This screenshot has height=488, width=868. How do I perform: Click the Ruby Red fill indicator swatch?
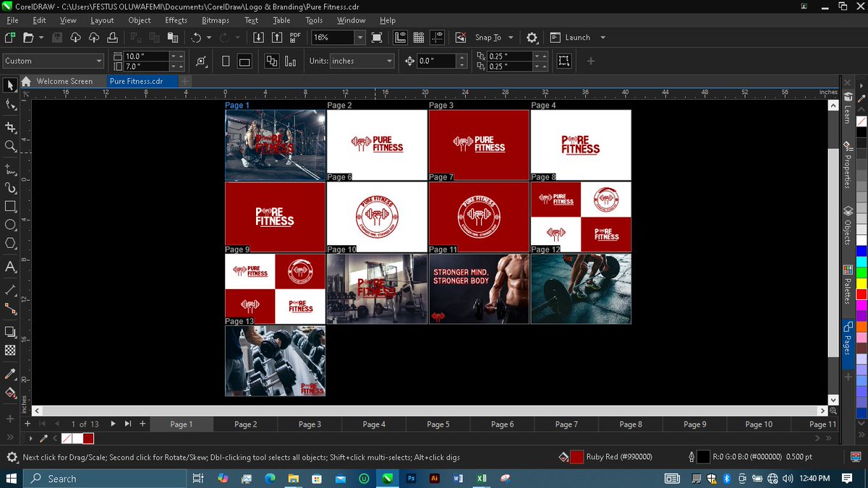coord(576,457)
